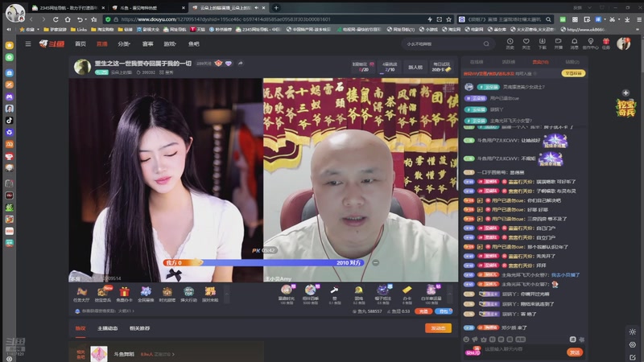Viewport: 644px width, 362px height.
Task: Click the start-broadcast camera icon
Action: [x=558, y=43]
